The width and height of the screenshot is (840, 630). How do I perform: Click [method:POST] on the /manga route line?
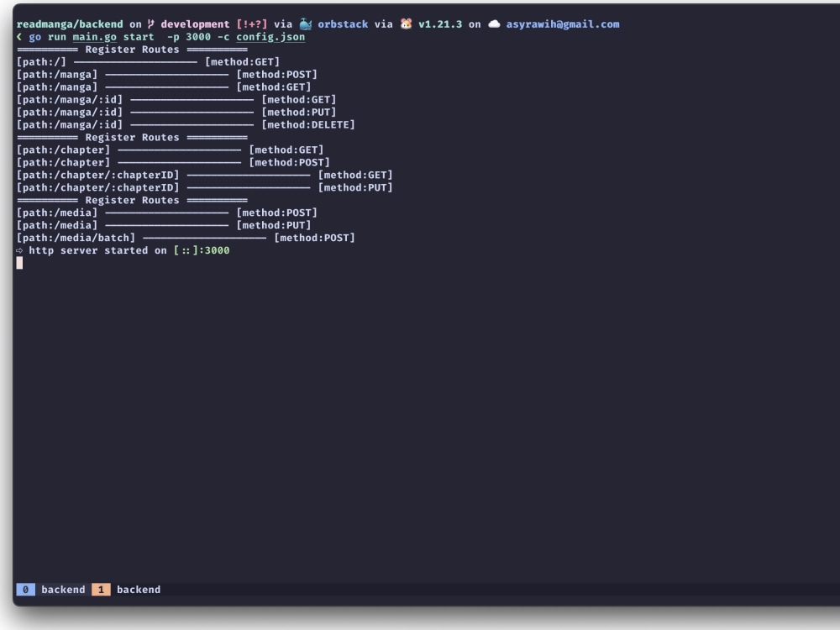pos(277,75)
